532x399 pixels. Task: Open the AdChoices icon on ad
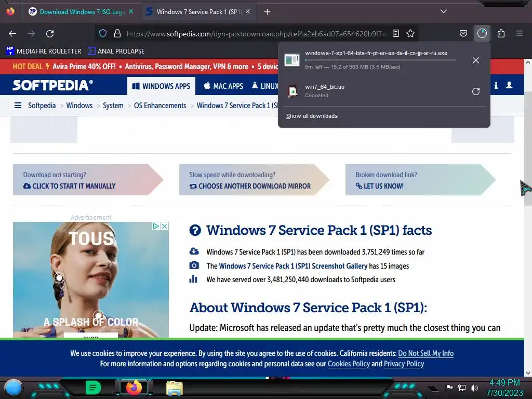pos(156,227)
